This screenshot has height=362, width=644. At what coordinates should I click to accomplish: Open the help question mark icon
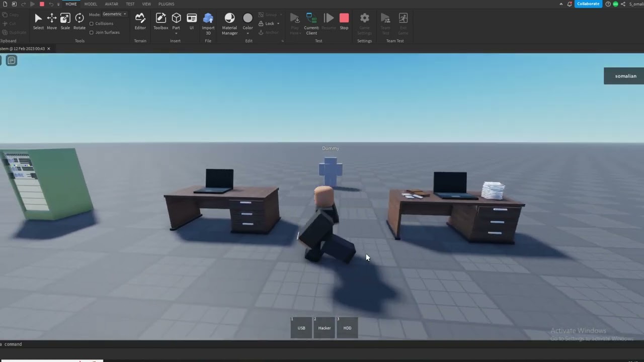[608, 4]
